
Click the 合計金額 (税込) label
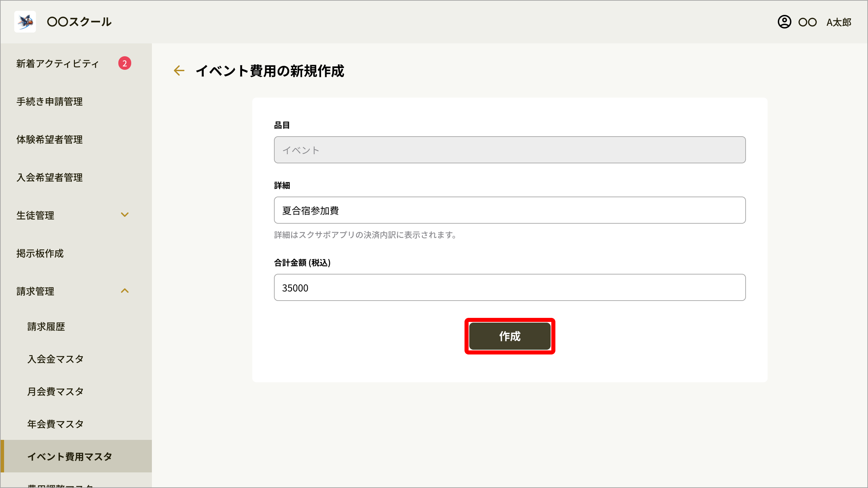click(302, 263)
